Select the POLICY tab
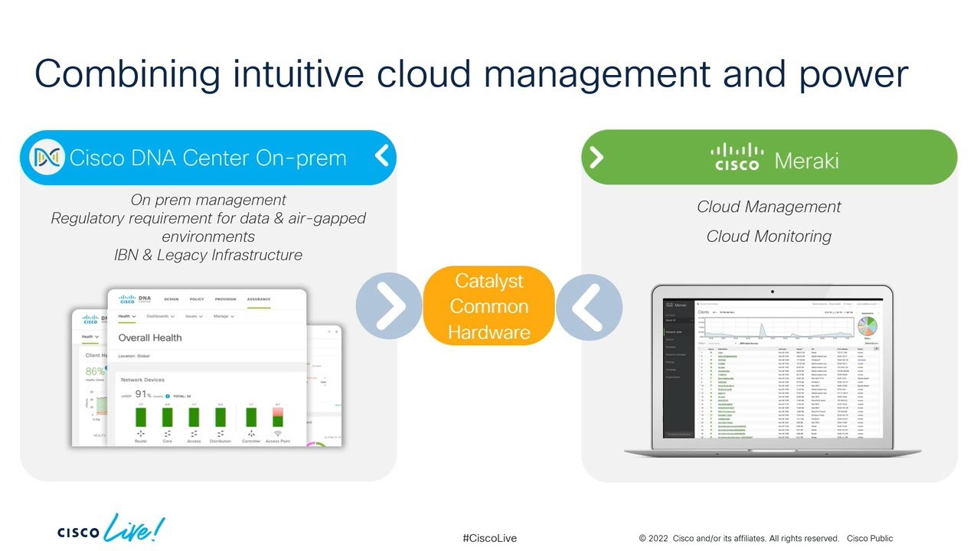This screenshot has height=551, width=980. pyautogui.click(x=197, y=299)
